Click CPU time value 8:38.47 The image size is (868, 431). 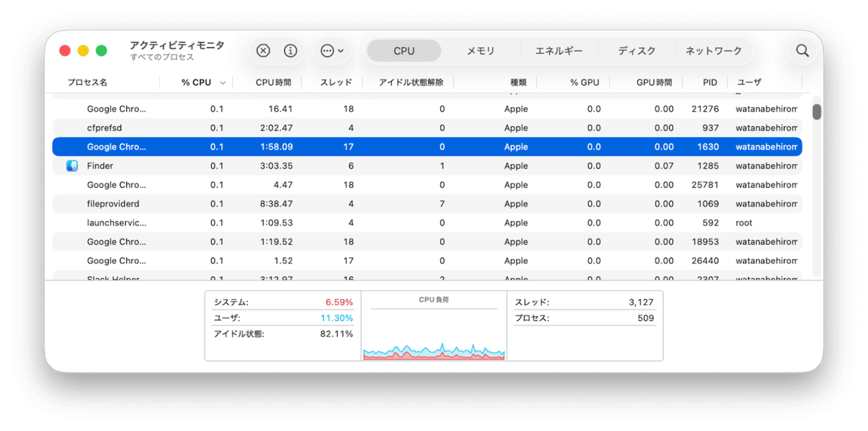277,203
